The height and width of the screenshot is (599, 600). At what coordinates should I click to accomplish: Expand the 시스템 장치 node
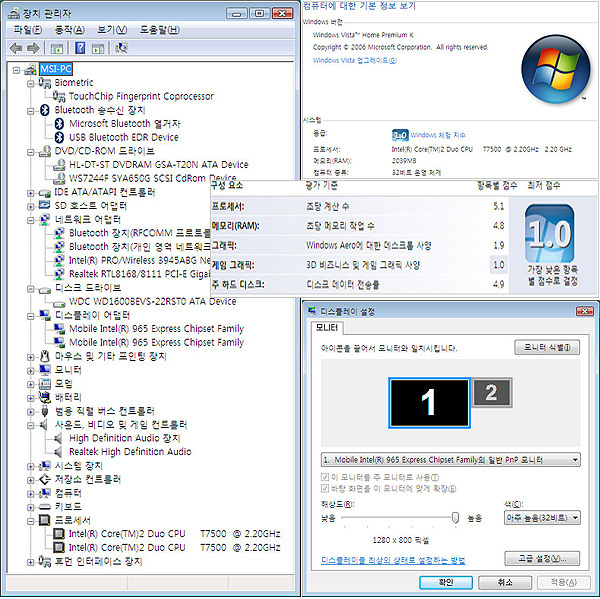pos(30,467)
